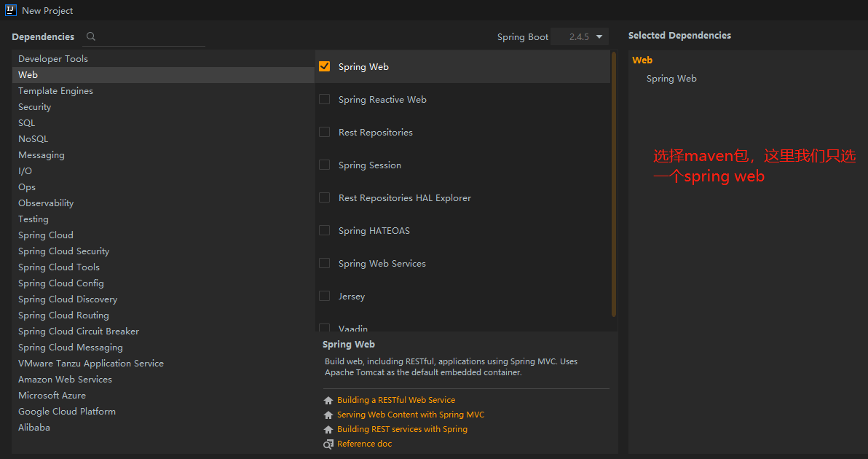868x459 pixels.
Task: Open the Spring Cloud Discovery category
Action: click(x=68, y=299)
